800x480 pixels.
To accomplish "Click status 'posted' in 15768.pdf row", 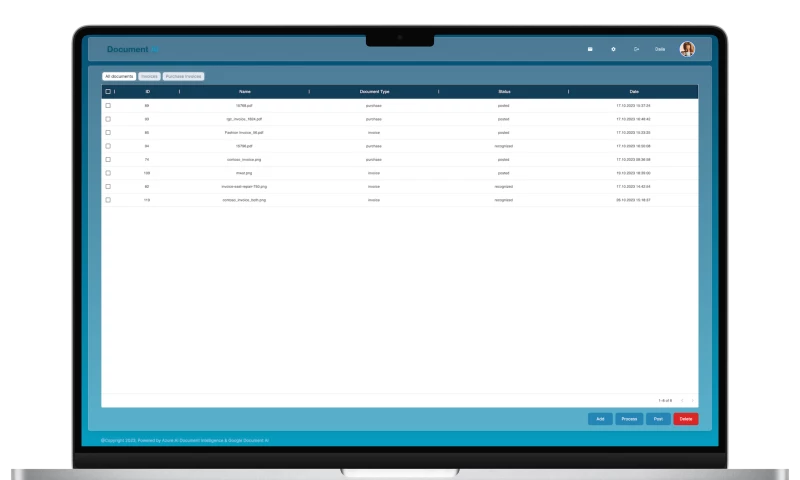I will click(504, 106).
